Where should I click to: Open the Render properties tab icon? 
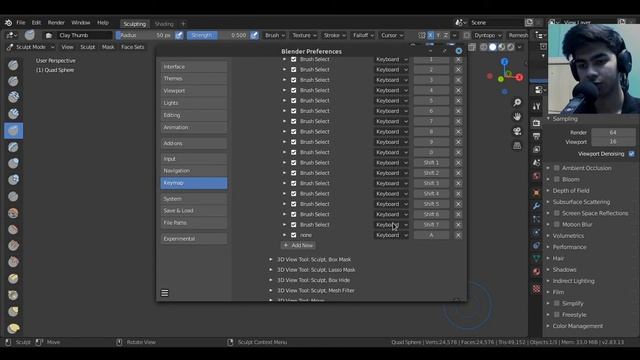click(536, 123)
